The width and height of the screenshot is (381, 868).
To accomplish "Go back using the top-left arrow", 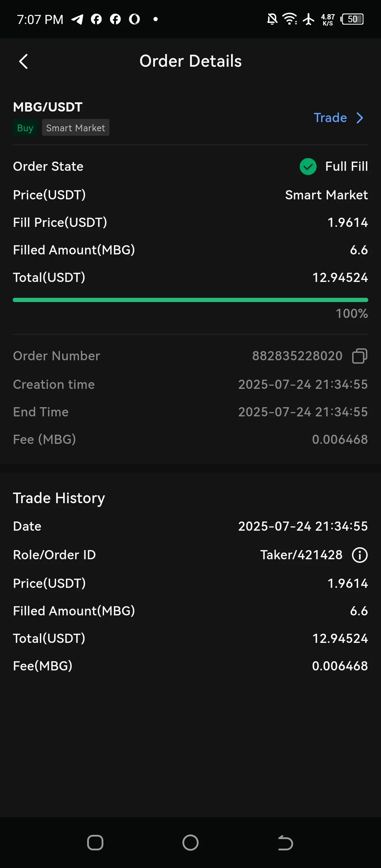I will pyautogui.click(x=23, y=61).
